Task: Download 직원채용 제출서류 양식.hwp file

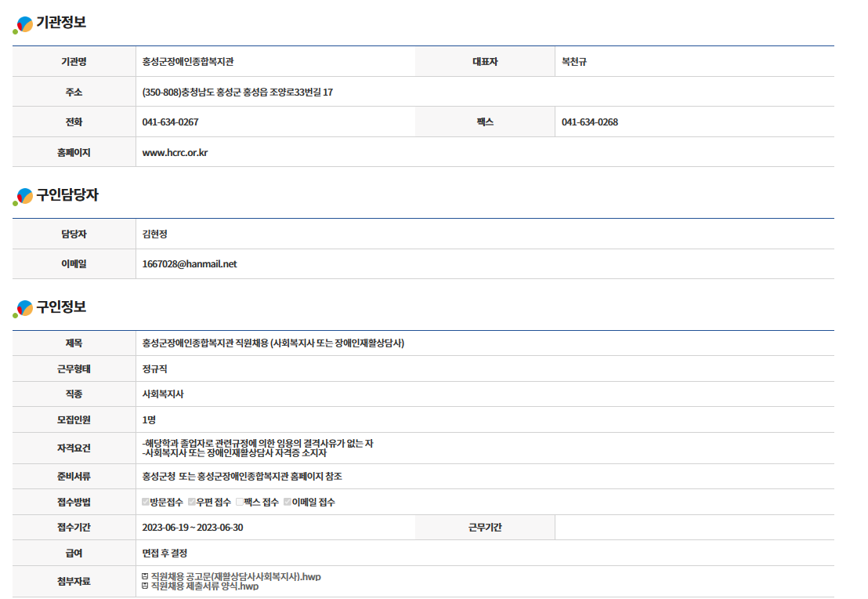Action: [x=204, y=586]
